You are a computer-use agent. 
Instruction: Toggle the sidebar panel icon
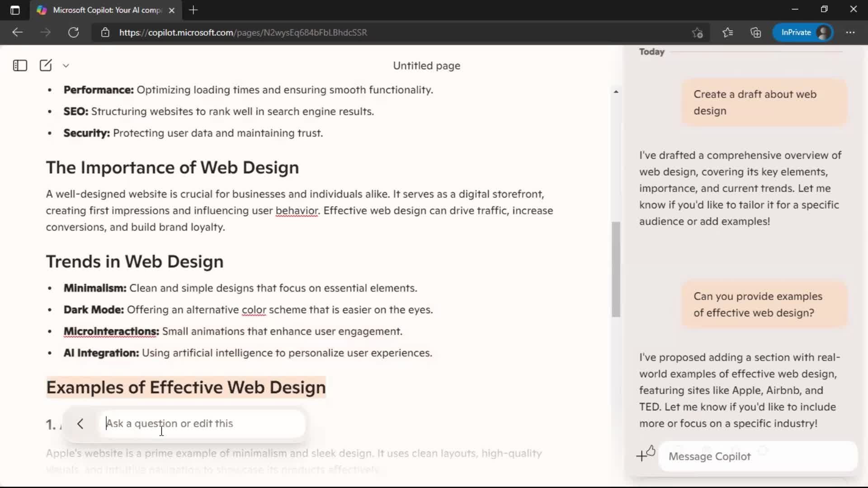click(x=20, y=66)
